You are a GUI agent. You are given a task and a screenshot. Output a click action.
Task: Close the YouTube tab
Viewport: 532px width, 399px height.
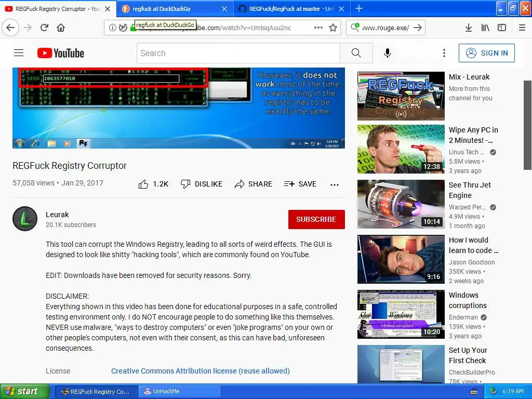point(108,9)
